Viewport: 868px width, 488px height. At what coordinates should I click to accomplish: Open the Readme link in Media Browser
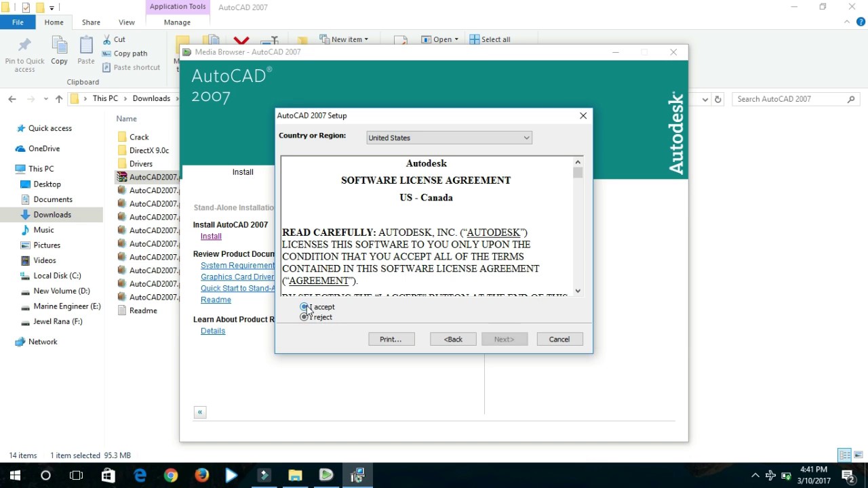(x=216, y=300)
